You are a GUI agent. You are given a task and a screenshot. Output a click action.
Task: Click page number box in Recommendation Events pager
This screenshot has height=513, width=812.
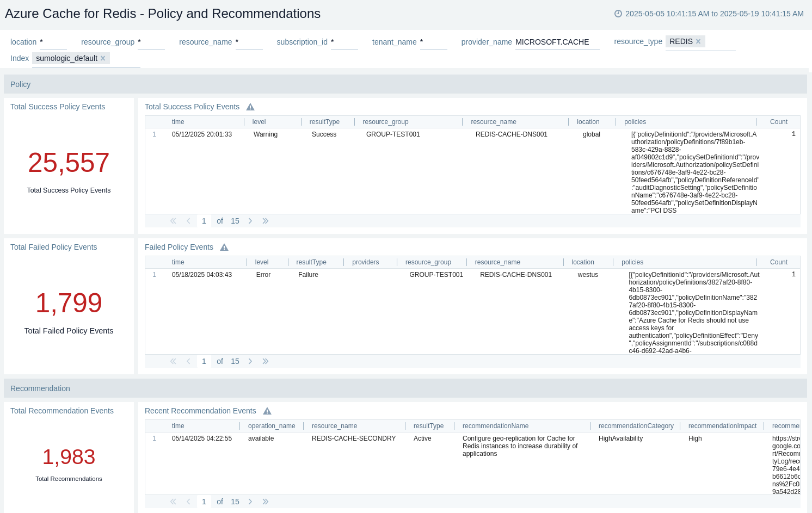(204, 502)
